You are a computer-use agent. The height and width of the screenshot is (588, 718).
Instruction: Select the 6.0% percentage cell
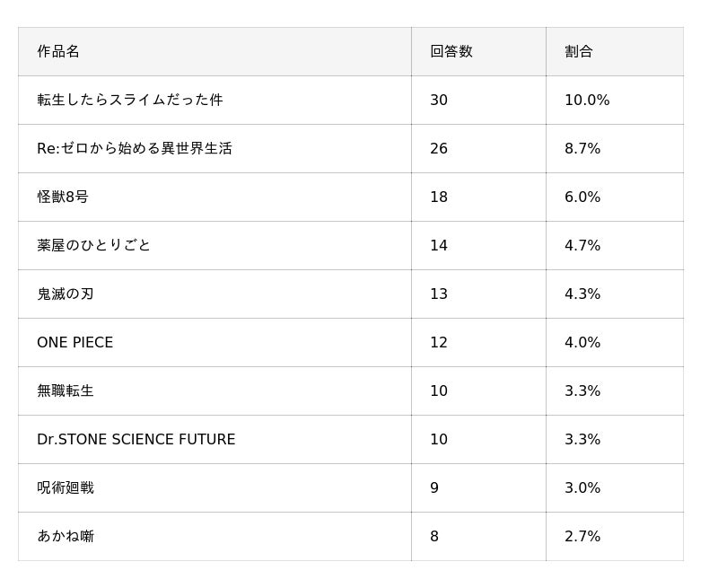[582, 197]
